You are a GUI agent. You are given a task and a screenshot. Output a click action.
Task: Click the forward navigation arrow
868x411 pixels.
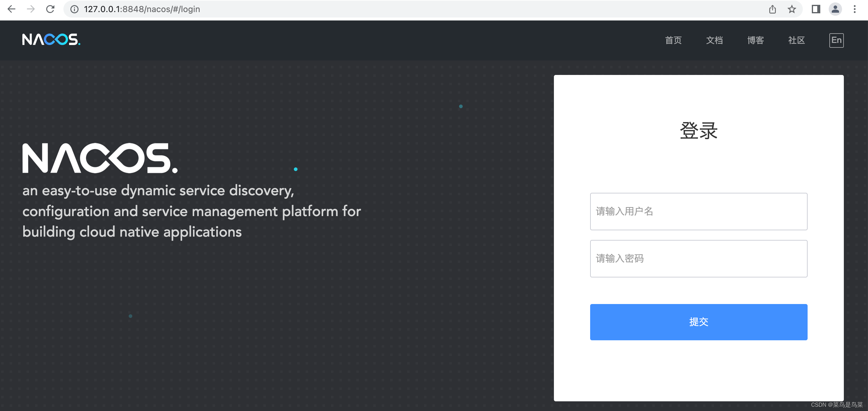point(31,9)
